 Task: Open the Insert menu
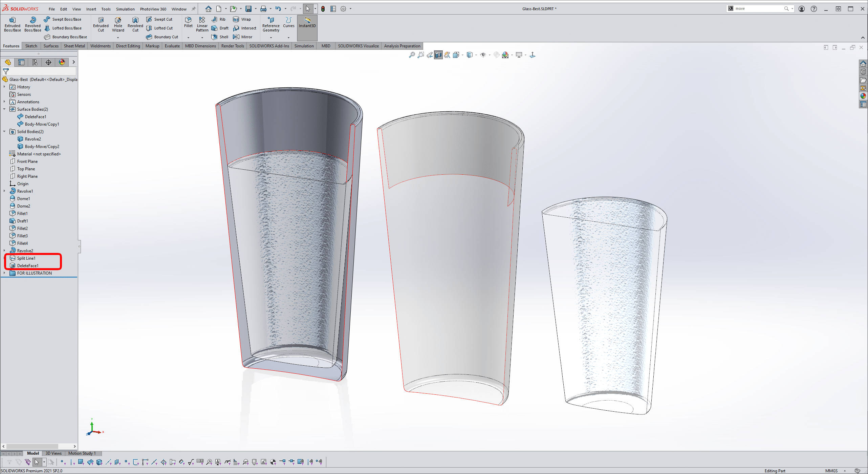point(91,9)
